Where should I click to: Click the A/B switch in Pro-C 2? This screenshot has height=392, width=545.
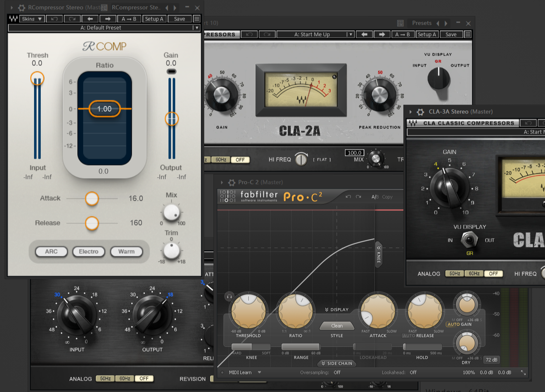375,197
